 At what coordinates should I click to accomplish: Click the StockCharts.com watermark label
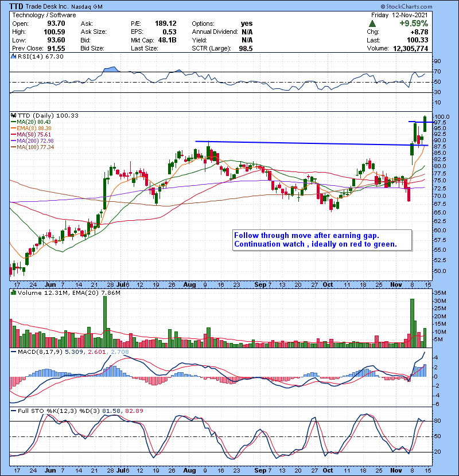click(406, 6)
